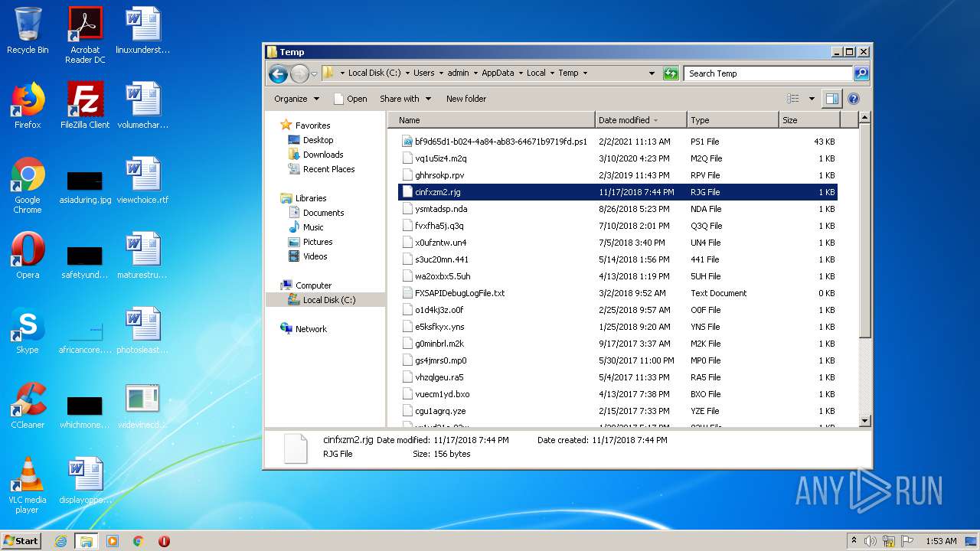This screenshot has height=551, width=980.
Task: Open the Network item in navigation pane
Action: point(311,329)
